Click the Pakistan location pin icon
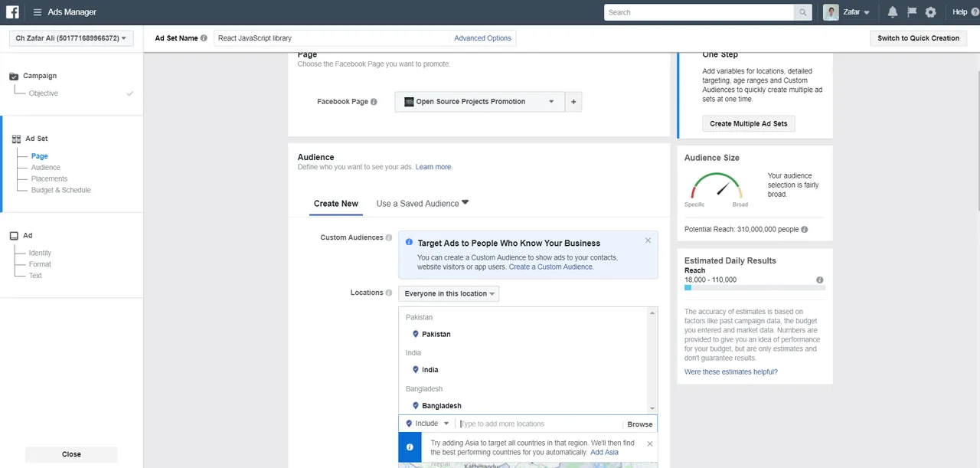 click(x=416, y=334)
